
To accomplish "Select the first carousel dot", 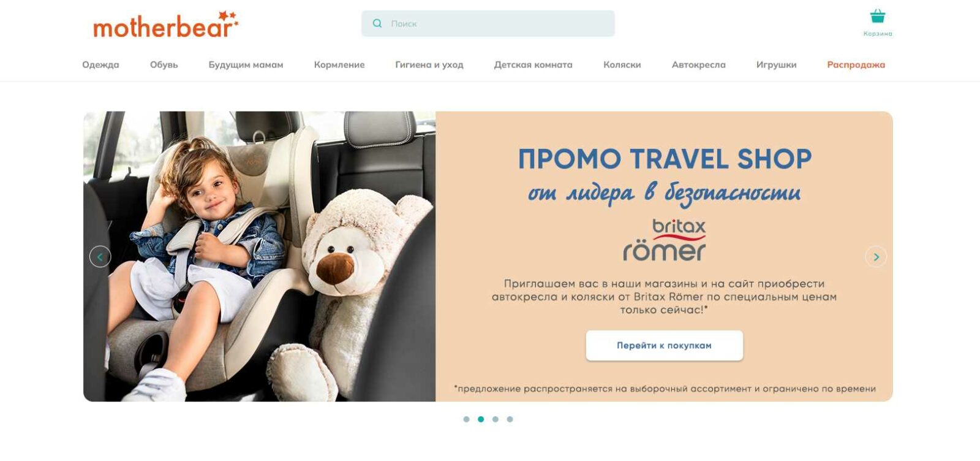I will click(466, 419).
